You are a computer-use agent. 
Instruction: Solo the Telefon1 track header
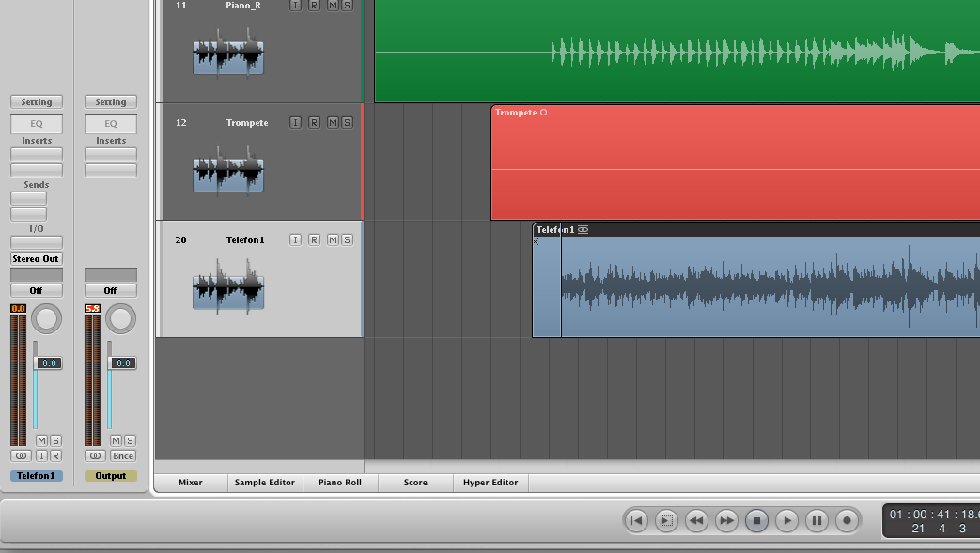click(347, 240)
